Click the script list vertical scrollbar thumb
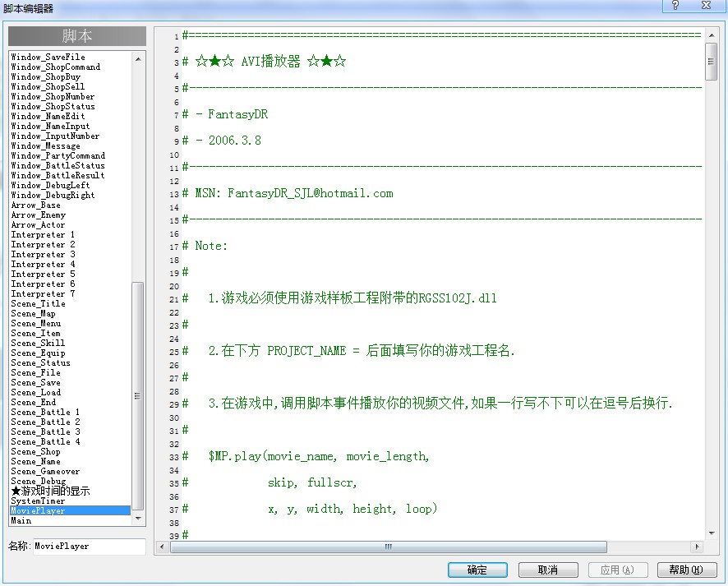The image size is (728, 586). point(138,396)
